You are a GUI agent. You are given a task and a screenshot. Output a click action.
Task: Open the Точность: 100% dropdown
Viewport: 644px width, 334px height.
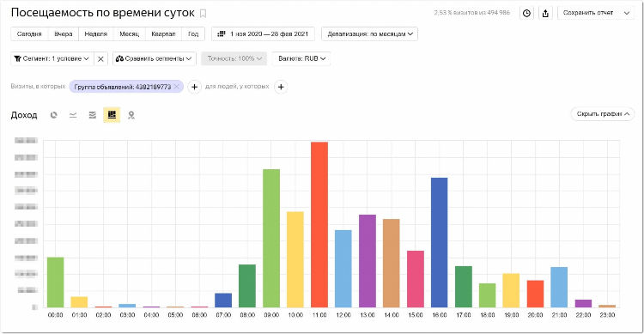coord(234,58)
